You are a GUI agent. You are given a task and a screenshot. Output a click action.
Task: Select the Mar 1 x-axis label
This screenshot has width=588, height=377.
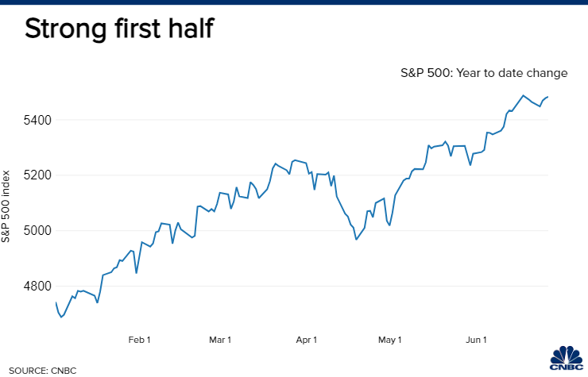point(219,340)
